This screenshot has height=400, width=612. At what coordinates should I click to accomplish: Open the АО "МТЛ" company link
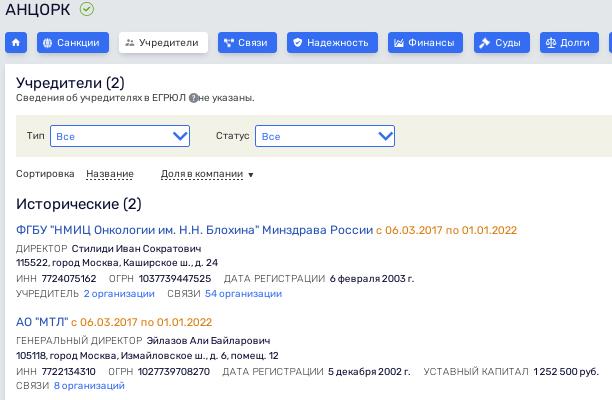(42, 322)
